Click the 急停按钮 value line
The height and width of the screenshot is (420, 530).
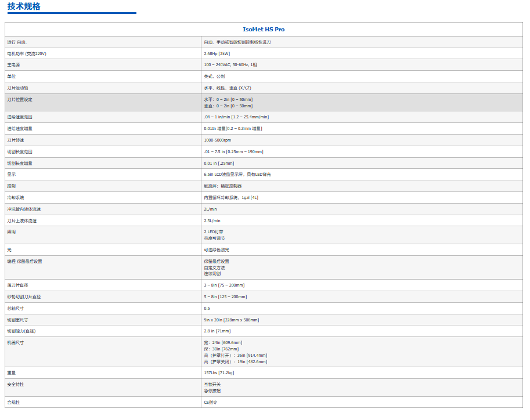click(212, 391)
